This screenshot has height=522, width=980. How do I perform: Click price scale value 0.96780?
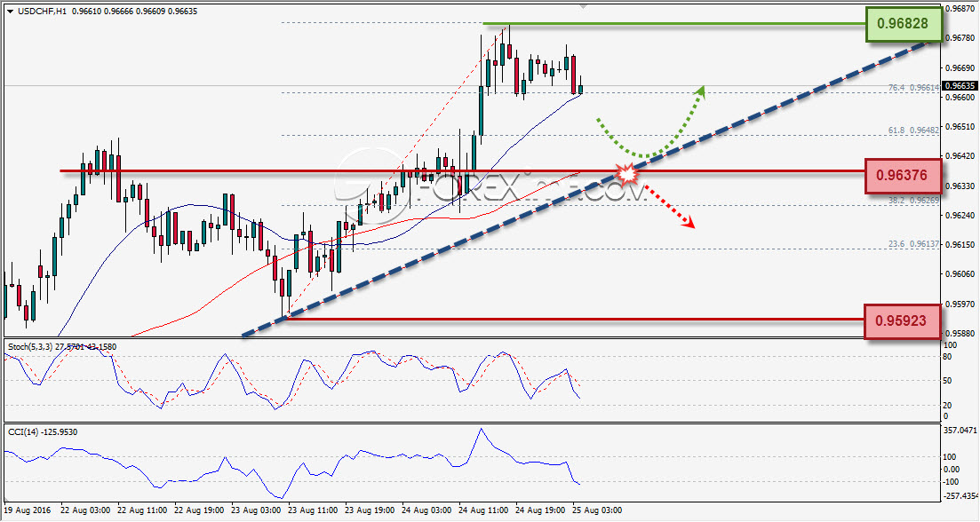coord(960,38)
